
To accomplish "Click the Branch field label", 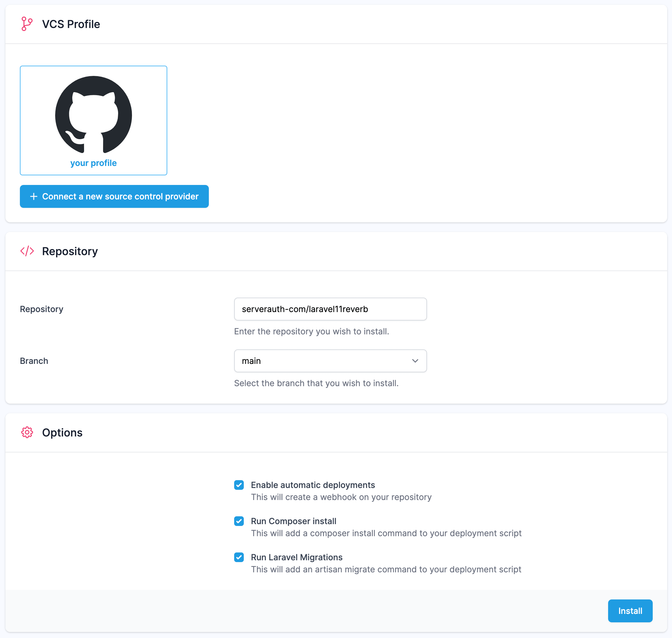I will point(34,361).
